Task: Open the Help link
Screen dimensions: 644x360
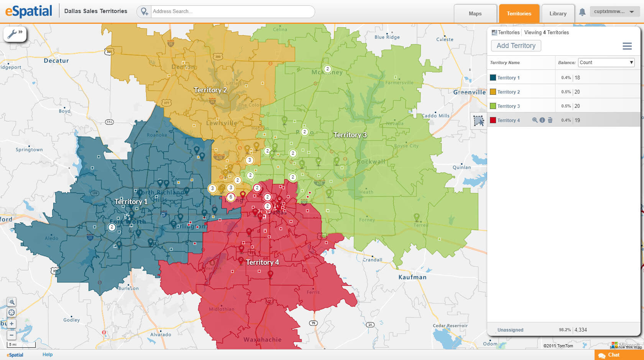Action: click(48, 355)
